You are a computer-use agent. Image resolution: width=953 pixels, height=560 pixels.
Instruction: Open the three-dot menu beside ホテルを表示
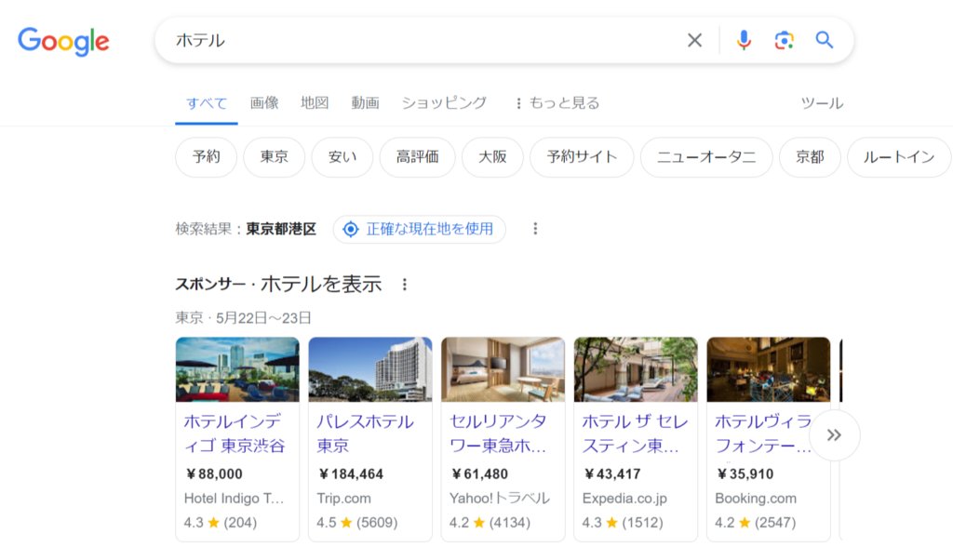point(405,285)
